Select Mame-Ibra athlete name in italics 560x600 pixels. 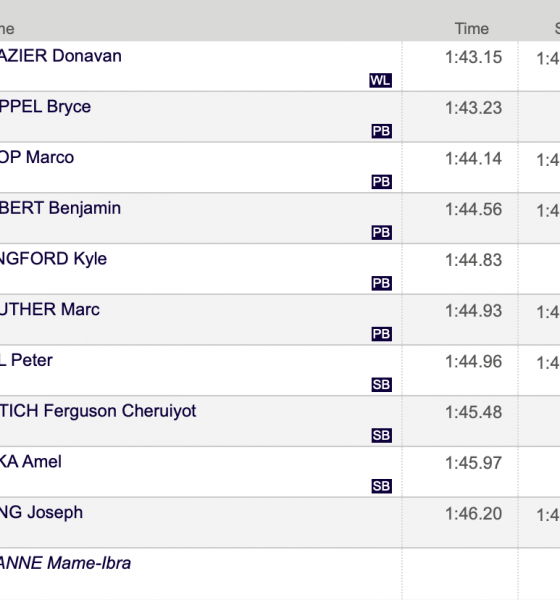click(65, 563)
